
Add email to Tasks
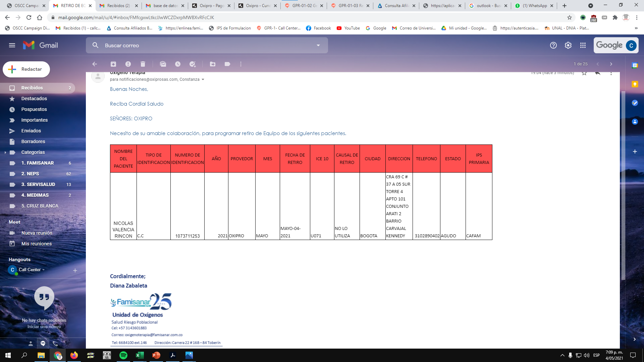tap(193, 64)
